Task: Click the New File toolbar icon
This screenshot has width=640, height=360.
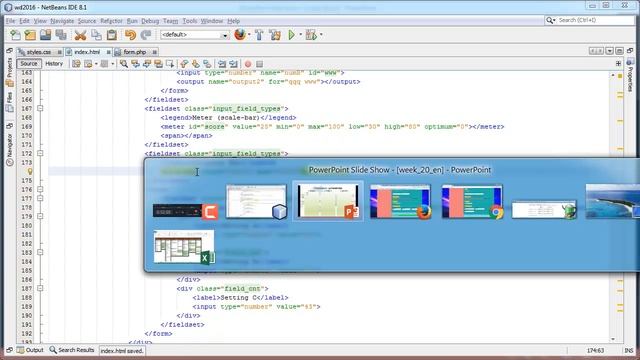Action: pyautogui.click(x=15, y=35)
